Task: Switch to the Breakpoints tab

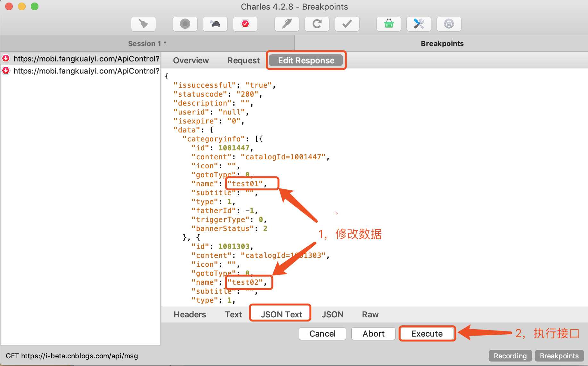Action: 442,44
